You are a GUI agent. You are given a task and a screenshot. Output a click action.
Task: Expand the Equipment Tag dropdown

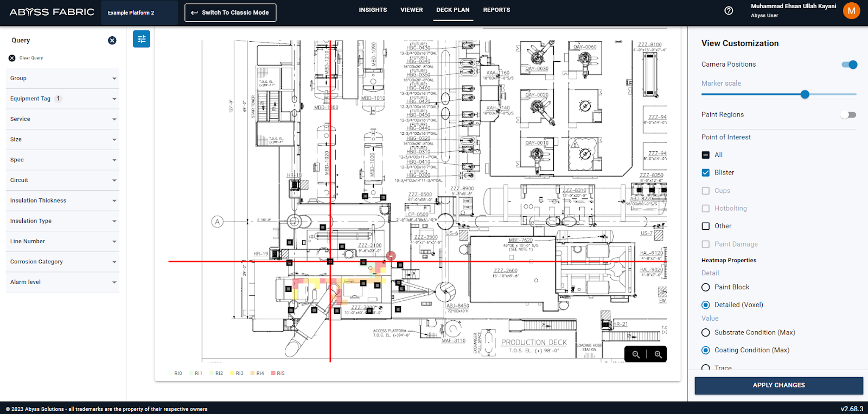[114, 99]
